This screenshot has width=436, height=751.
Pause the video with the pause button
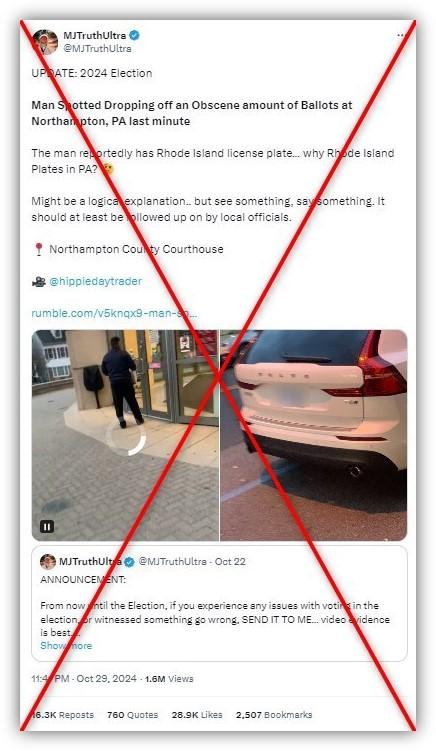click(x=47, y=527)
